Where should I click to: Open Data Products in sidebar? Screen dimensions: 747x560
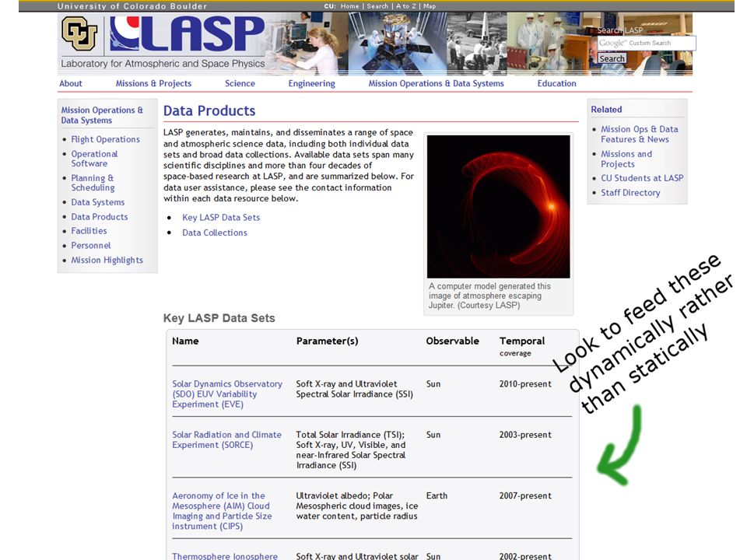point(100,217)
